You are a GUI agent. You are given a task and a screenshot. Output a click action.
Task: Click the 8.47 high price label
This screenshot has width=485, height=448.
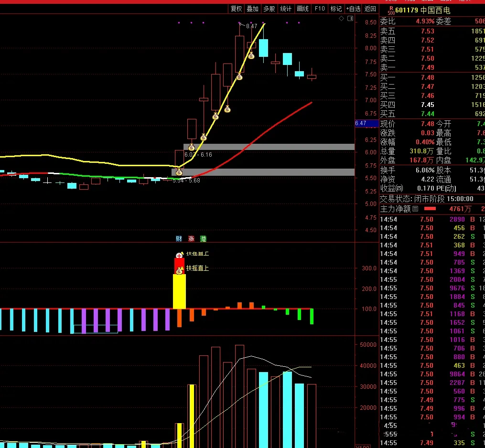(251, 26)
